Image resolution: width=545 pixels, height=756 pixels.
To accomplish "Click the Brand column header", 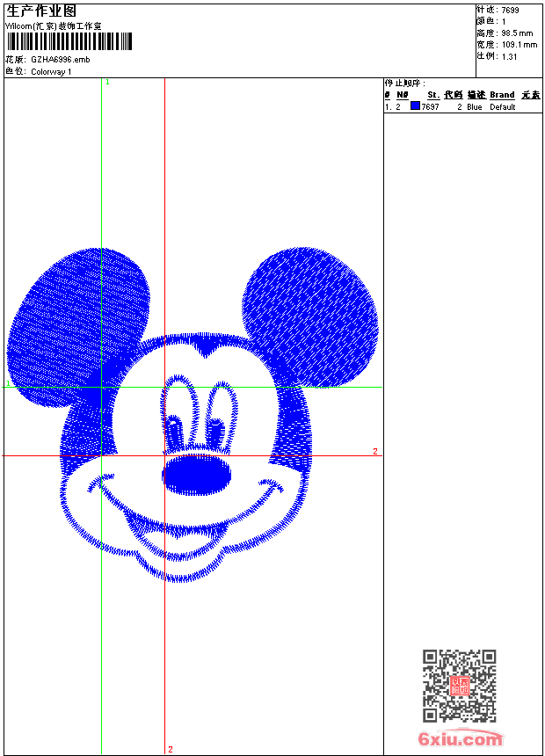I will [x=502, y=95].
